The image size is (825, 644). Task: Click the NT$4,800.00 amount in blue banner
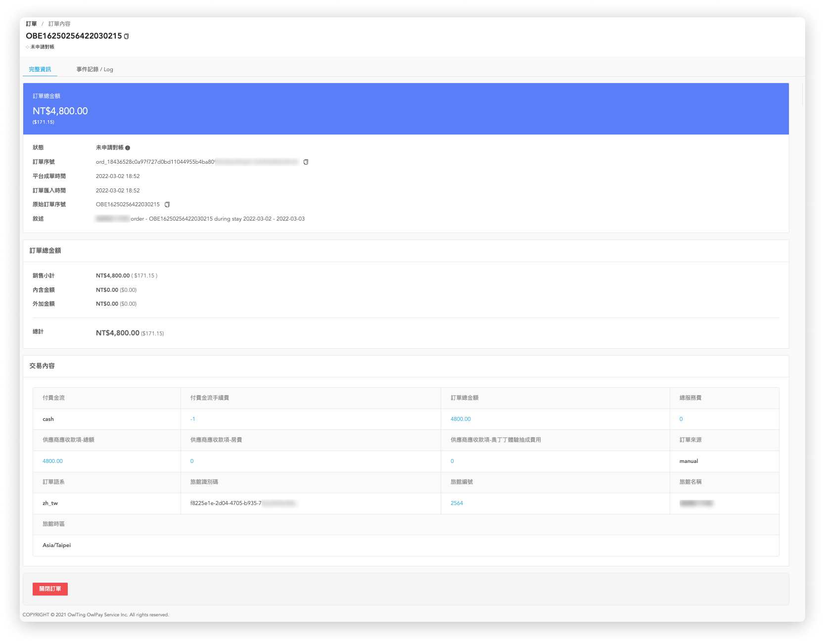60,111
